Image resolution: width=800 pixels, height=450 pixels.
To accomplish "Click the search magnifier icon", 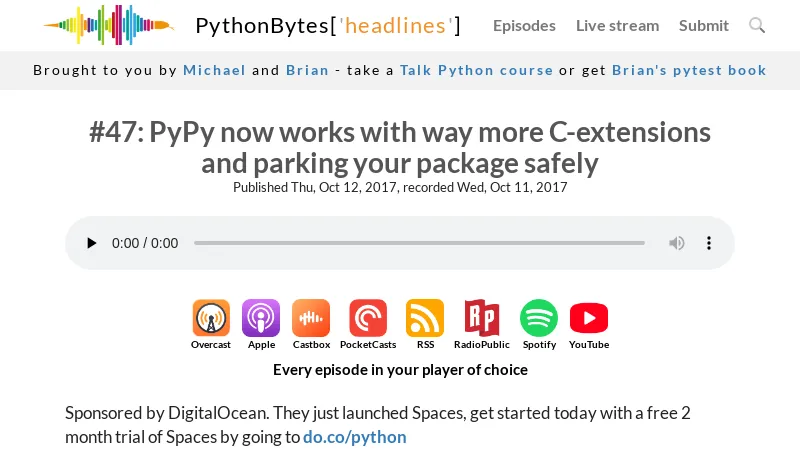I will click(x=757, y=25).
